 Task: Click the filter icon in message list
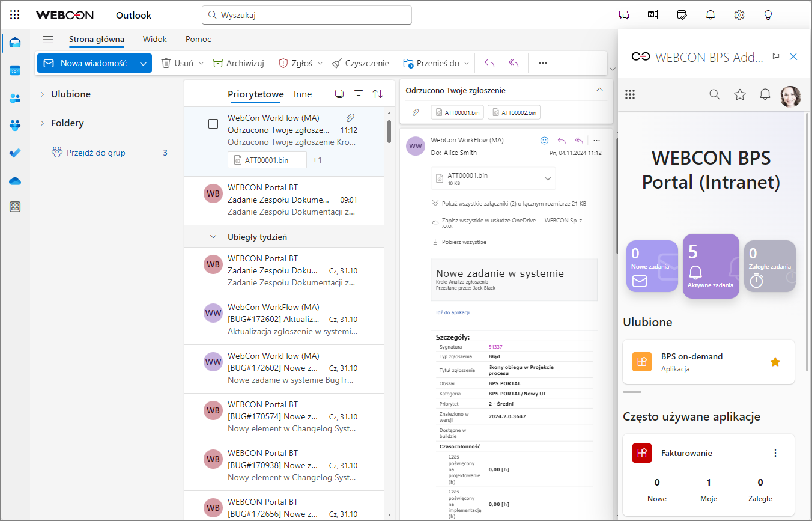359,93
